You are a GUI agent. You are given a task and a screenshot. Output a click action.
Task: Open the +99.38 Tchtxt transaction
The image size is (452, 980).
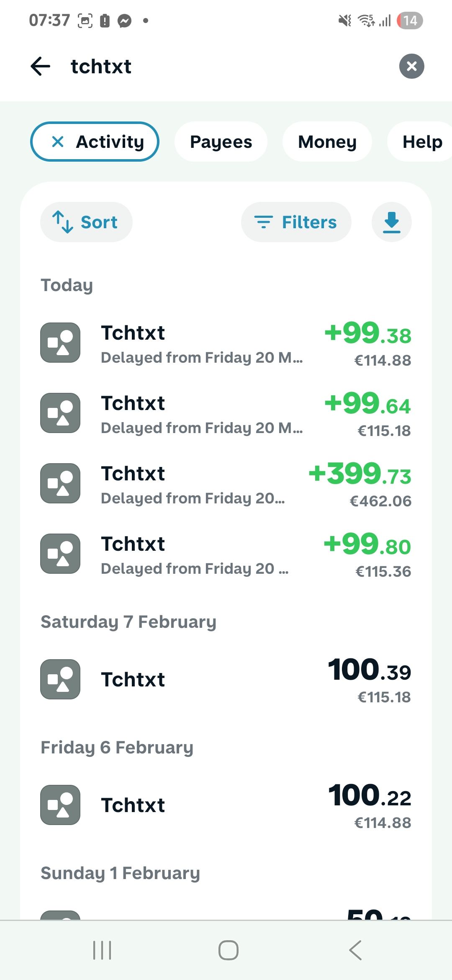tap(226, 343)
